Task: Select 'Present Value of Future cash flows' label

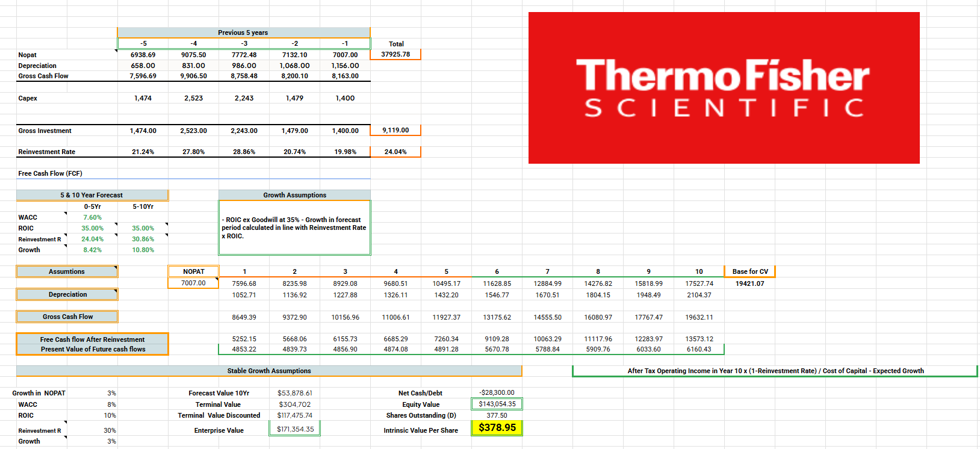Action: click(93, 349)
